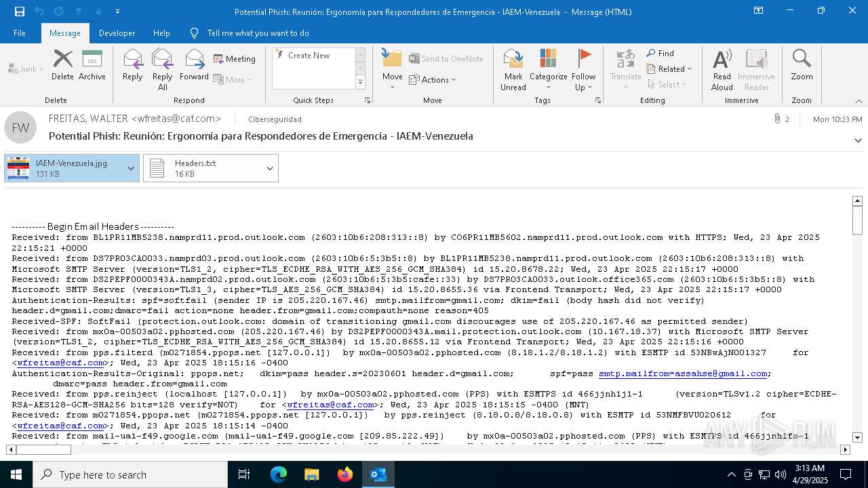Click Send to OneNote
The image size is (868, 488).
click(446, 59)
